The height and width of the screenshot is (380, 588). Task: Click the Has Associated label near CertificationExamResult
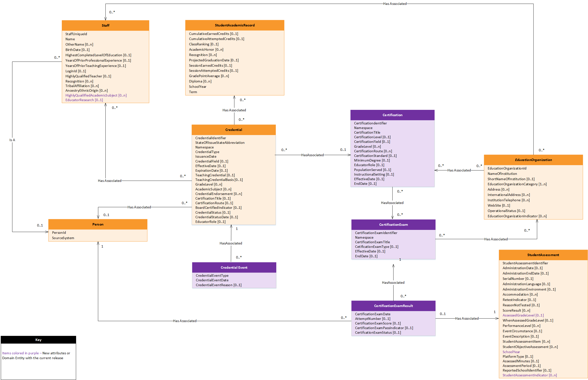click(x=467, y=318)
